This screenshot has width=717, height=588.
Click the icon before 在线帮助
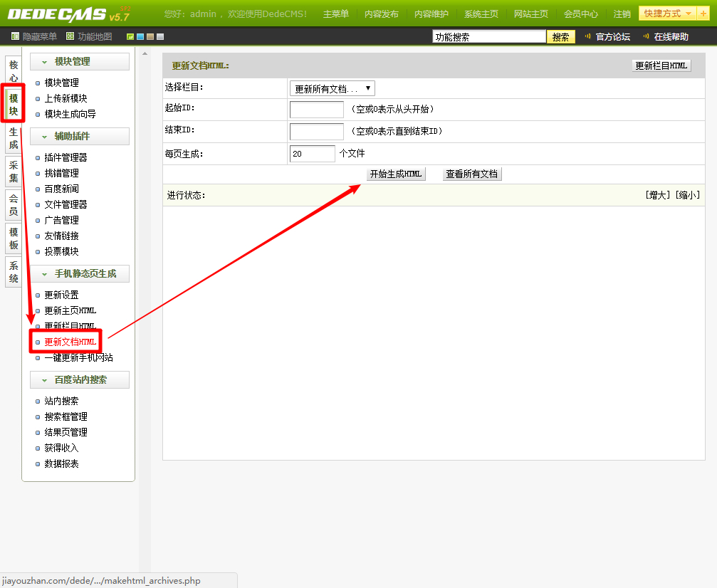point(647,36)
